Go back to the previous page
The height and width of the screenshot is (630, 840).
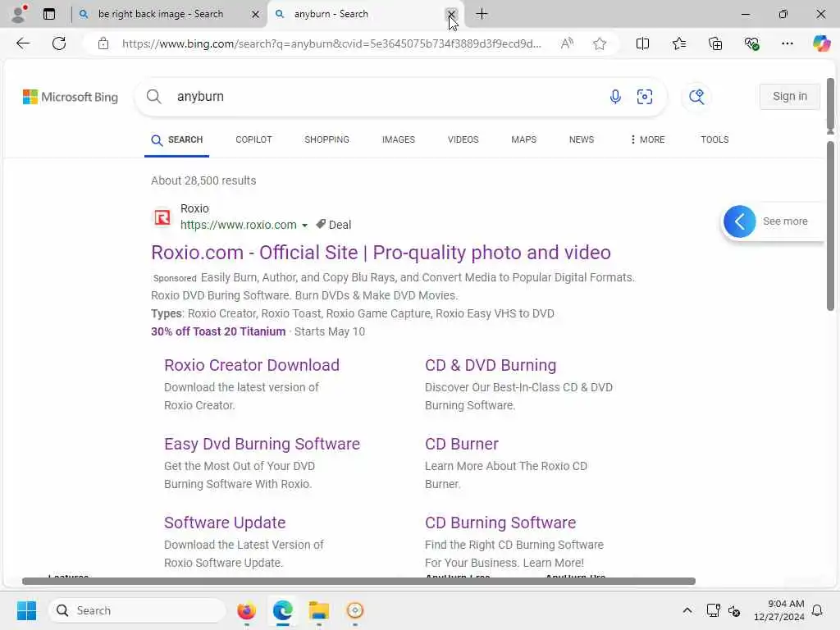(23, 43)
